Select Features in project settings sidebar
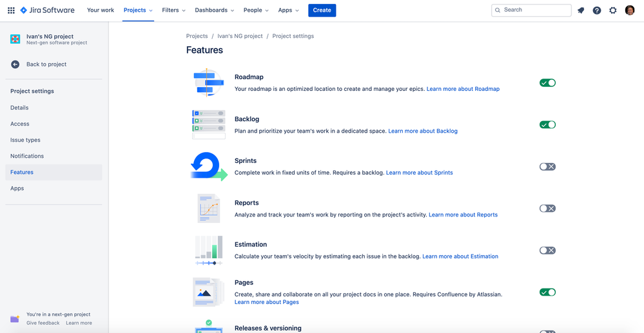This screenshot has height=333, width=644. (x=54, y=172)
